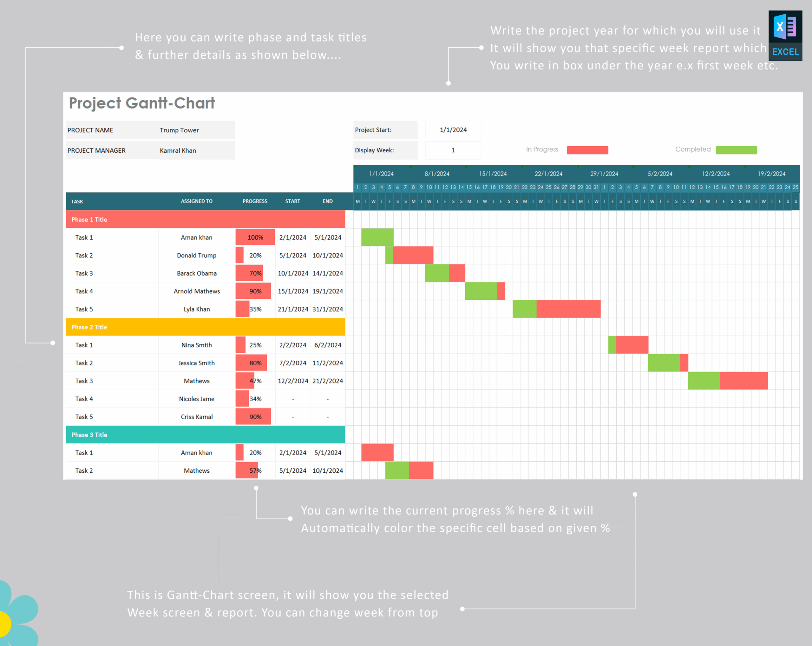Image resolution: width=812 pixels, height=646 pixels.
Task: Select the Phase 1 Title row
Action: (x=205, y=219)
